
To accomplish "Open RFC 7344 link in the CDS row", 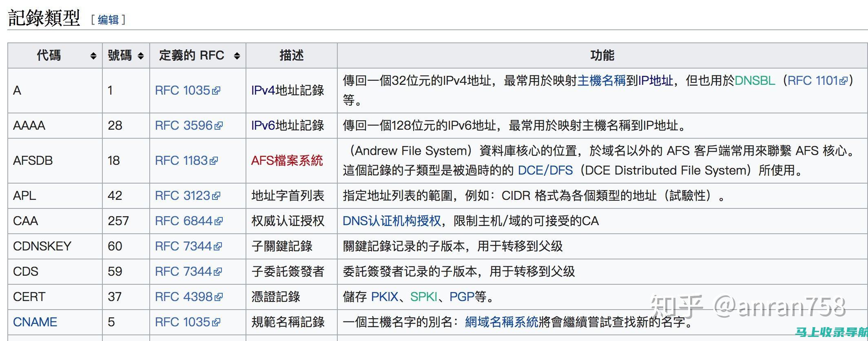I will [x=188, y=271].
